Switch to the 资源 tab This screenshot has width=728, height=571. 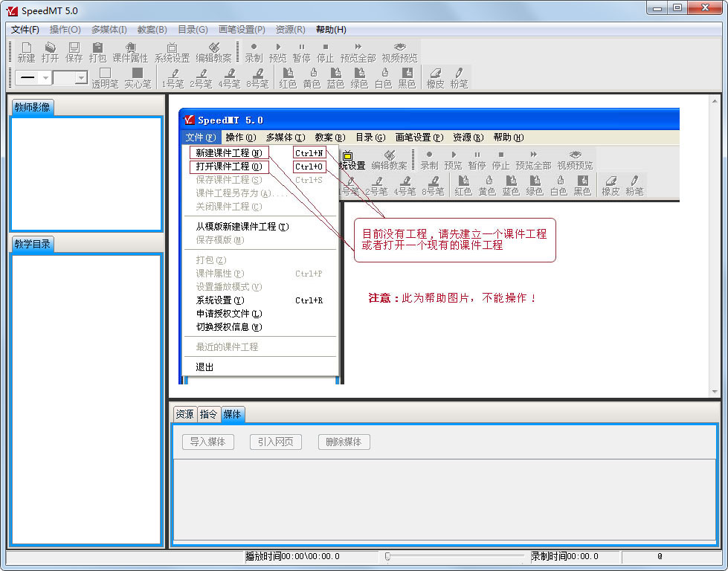184,414
